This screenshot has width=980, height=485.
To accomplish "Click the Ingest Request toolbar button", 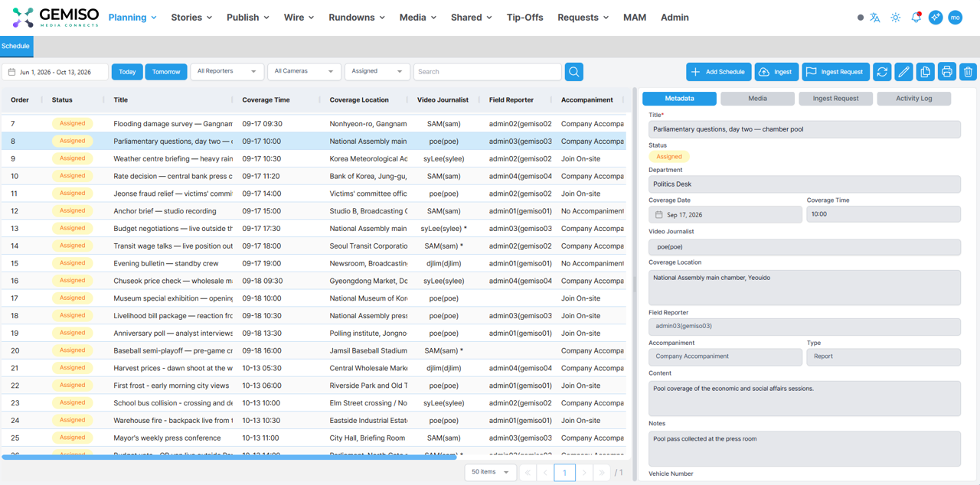I will [835, 72].
